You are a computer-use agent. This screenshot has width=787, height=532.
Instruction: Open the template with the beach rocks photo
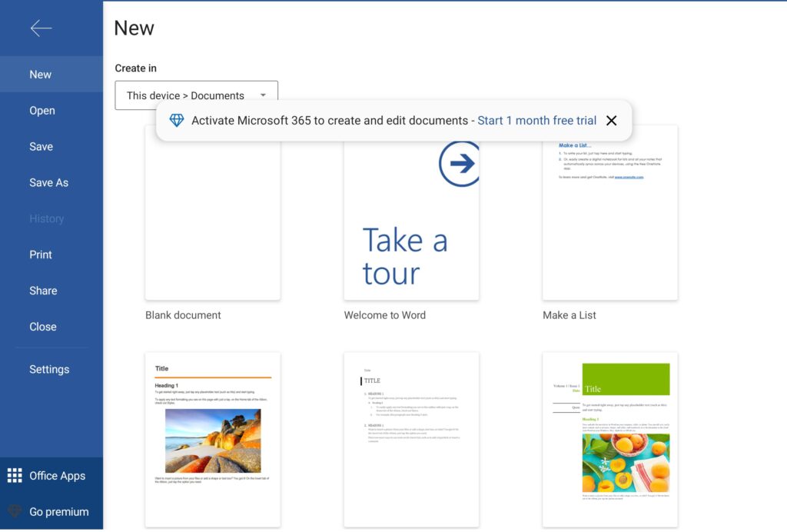pos(213,441)
